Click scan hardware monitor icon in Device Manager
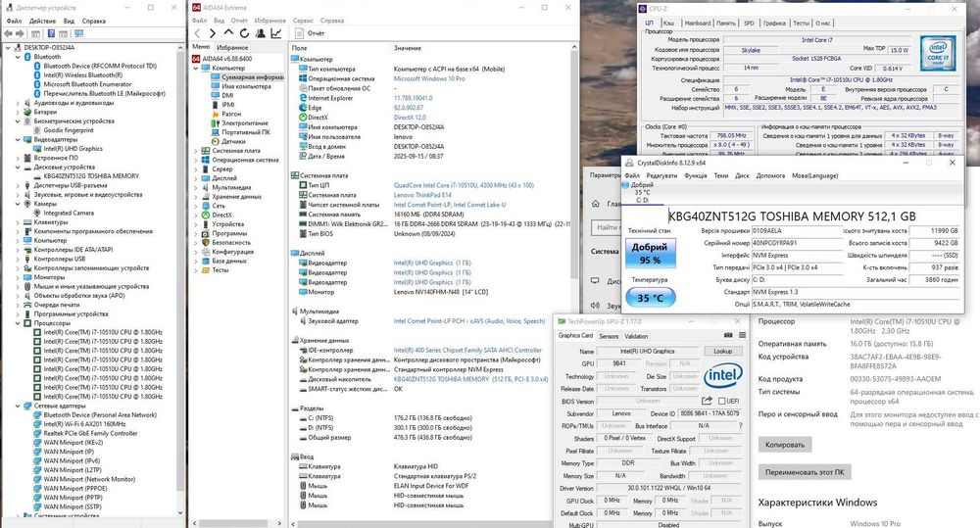Viewport: 980px width, 528px height. click(x=78, y=33)
